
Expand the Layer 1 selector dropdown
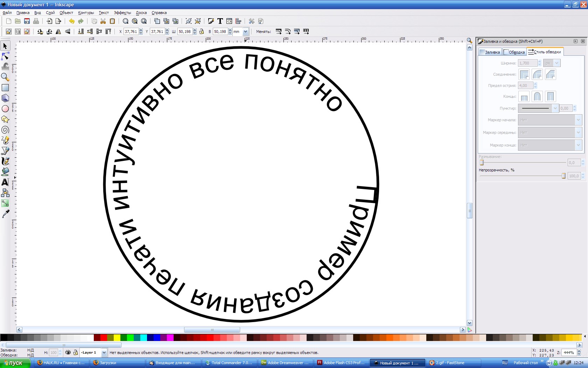pyautogui.click(x=104, y=353)
